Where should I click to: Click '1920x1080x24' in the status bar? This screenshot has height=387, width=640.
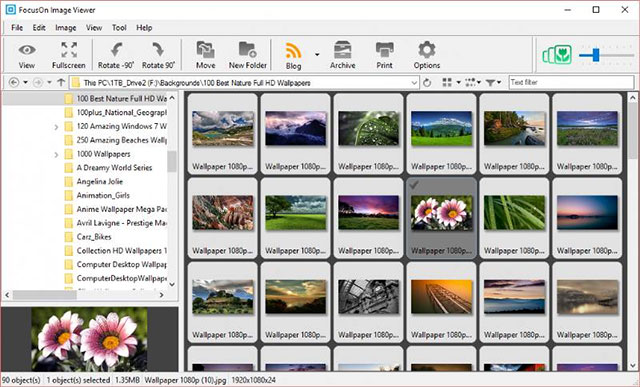pos(253,380)
